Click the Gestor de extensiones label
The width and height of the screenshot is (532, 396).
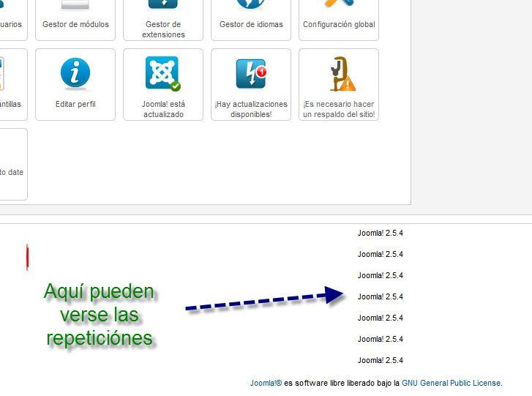[163, 29]
